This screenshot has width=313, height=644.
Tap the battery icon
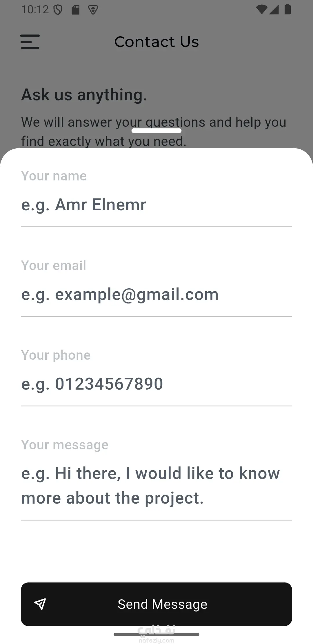pos(287,10)
